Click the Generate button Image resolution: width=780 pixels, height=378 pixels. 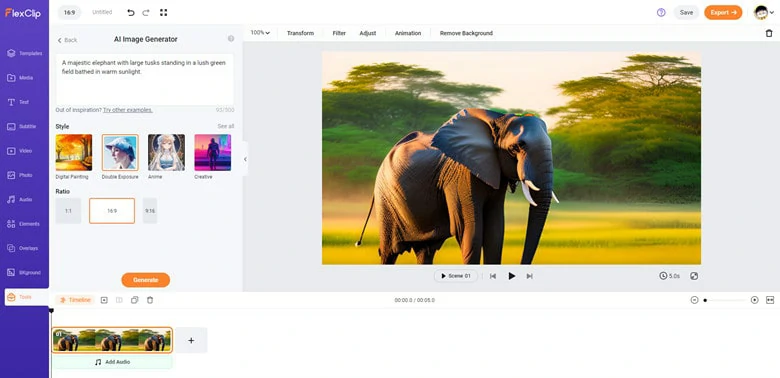point(146,280)
